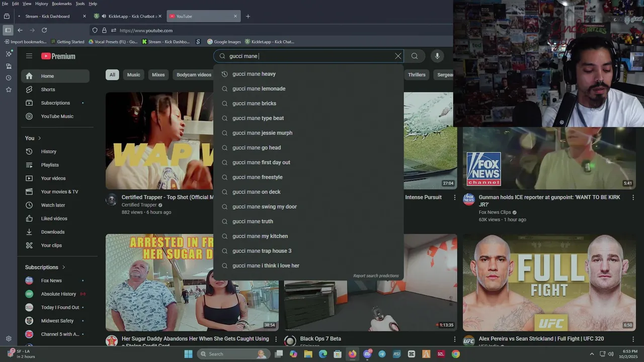Switch to Kicklet.app Kick Chatbot tab

[128, 16]
